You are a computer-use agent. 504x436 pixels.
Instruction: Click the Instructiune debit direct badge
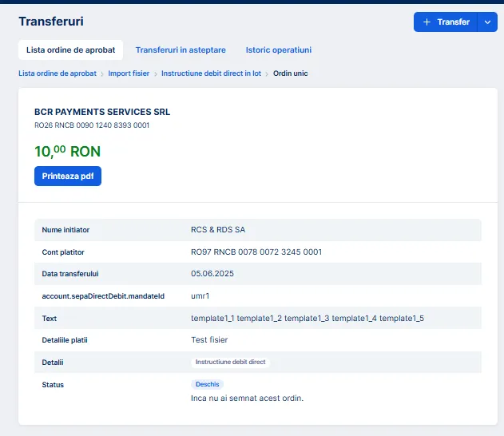231,363
